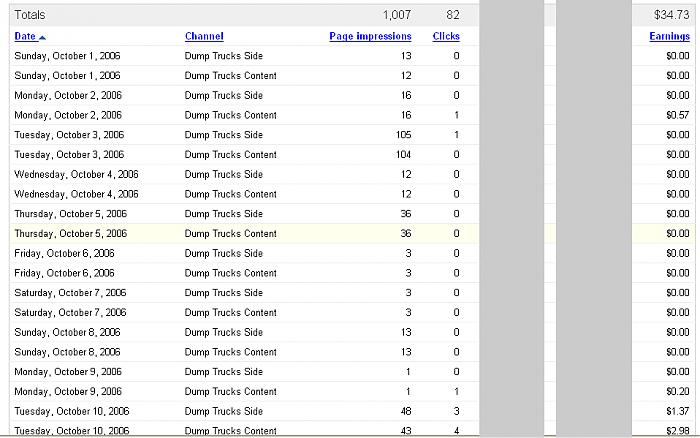Select the $2.98 earnings value
The image size is (700, 438).
(x=677, y=431)
